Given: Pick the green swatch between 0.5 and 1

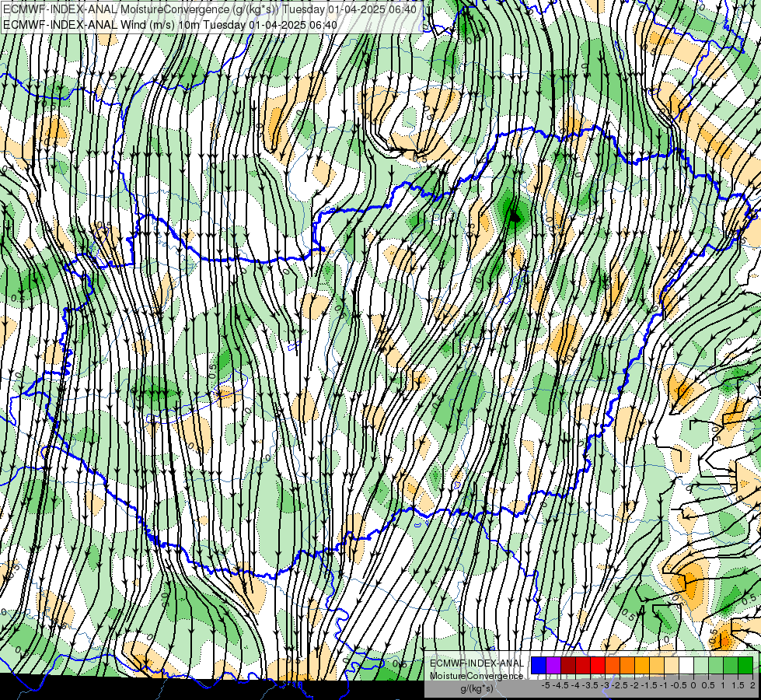Looking at the screenshot, I should click(x=716, y=666).
